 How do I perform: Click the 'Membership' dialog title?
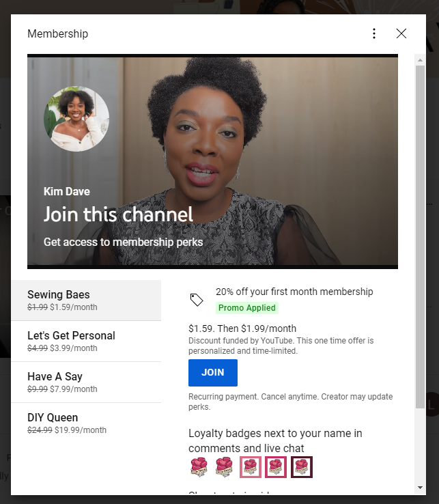point(58,33)
